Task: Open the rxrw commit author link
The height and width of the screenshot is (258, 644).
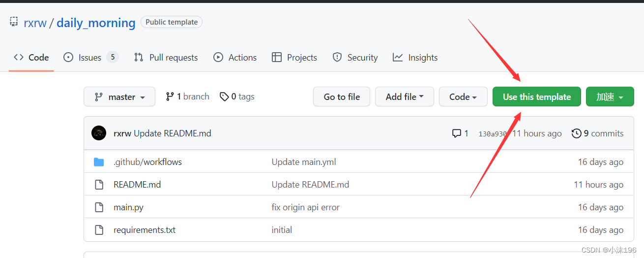Action: click(x=122, y=133)
